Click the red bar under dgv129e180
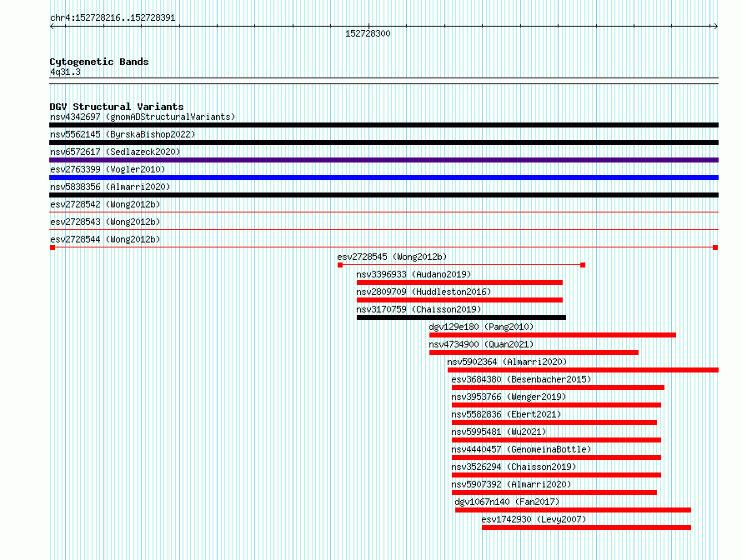 pyautogui.click(x=553, y=335)
